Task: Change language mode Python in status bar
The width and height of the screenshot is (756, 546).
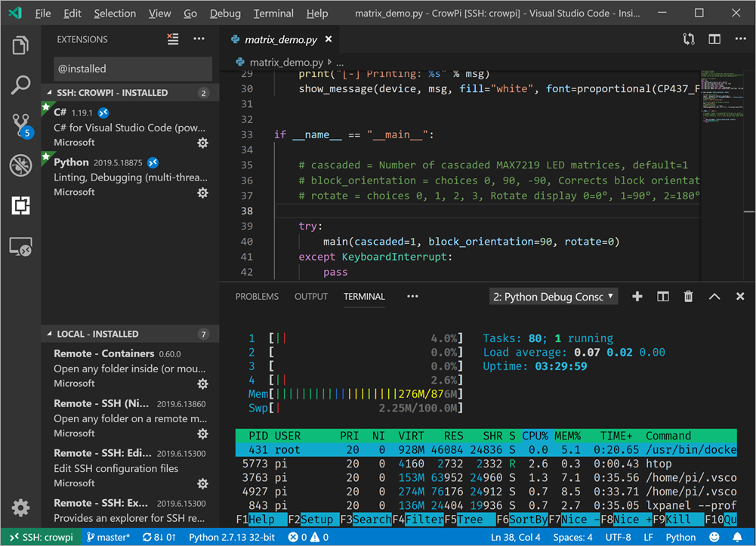Action: pos(680,537)
